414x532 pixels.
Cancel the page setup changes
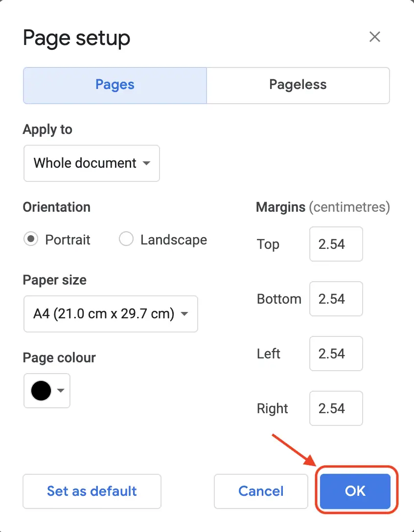coord(261,491)
